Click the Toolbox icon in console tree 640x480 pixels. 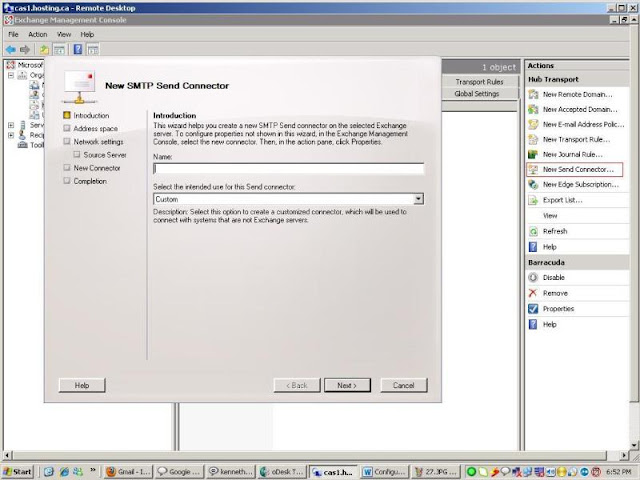22,145
